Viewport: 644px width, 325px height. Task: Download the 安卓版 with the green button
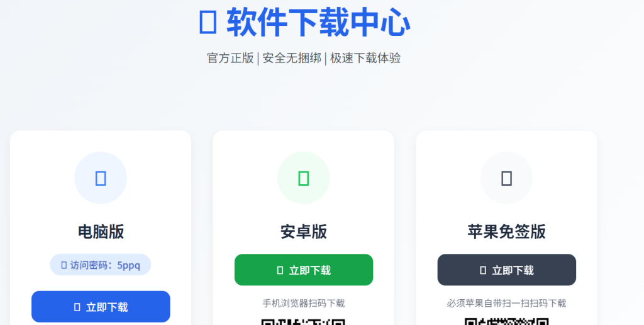(304, 270)
